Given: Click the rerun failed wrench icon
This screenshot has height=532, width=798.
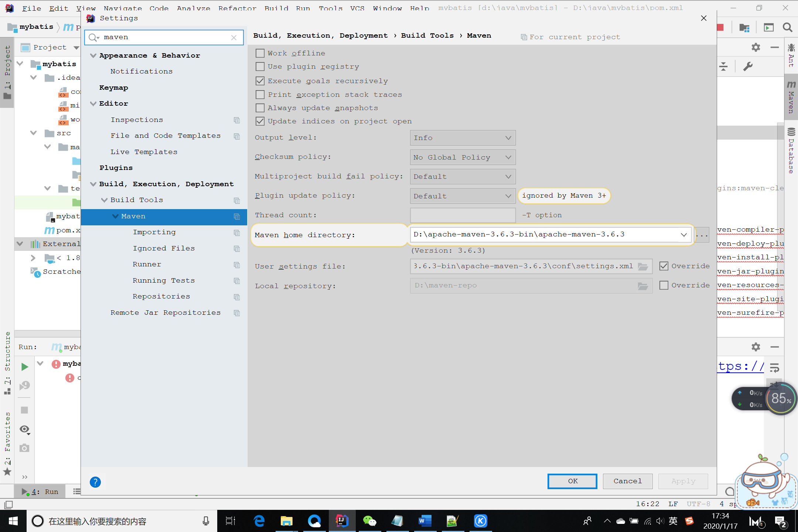Looking at the screenshot, I should click(24, 386).
